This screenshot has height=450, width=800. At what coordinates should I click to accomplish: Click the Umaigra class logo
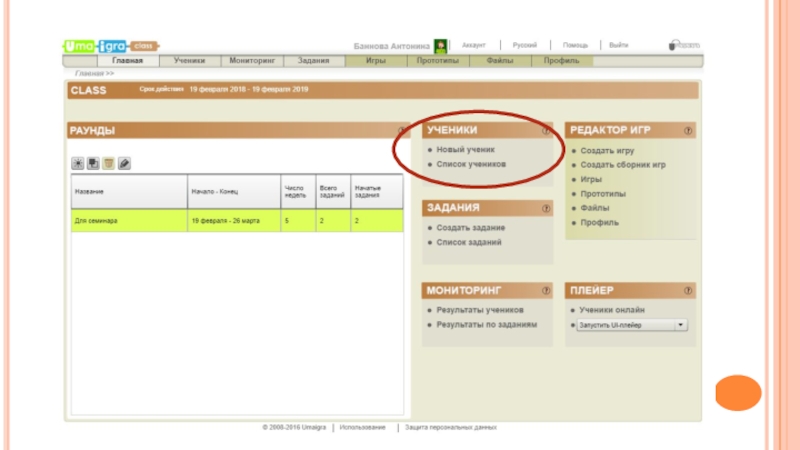coord(111,46)
